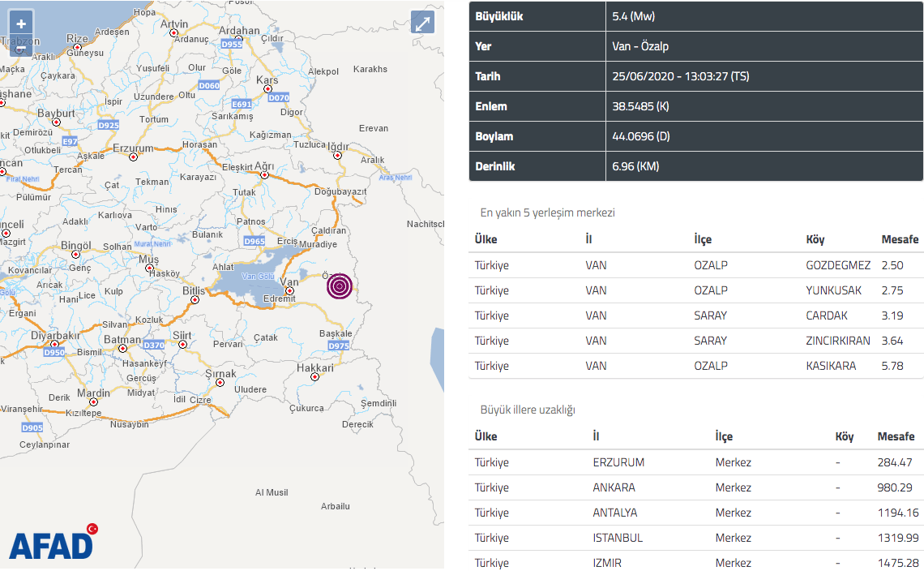Select the GOZDEGMEZ village row

696,265
